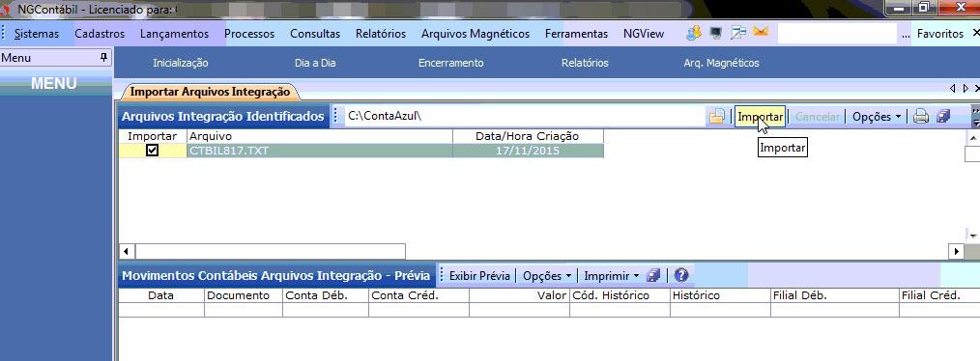
Task: Open the Ferramentas menu
Action: [576, 34]
